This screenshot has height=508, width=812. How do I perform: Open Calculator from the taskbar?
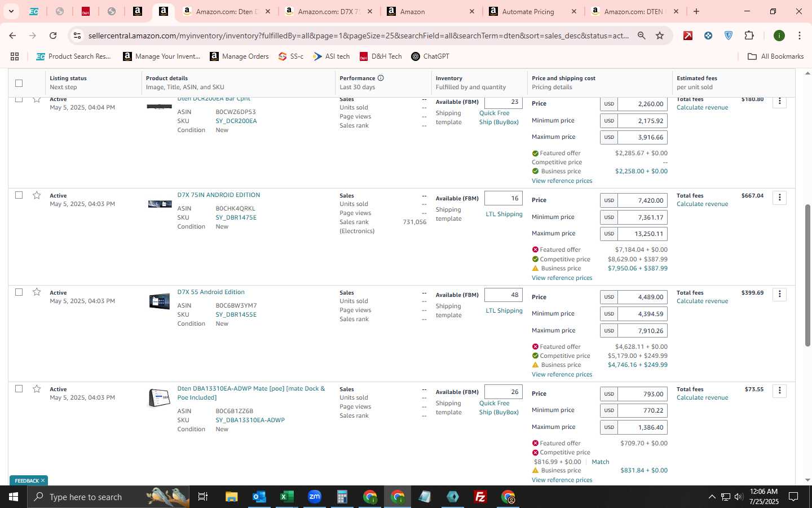[342, 497]
